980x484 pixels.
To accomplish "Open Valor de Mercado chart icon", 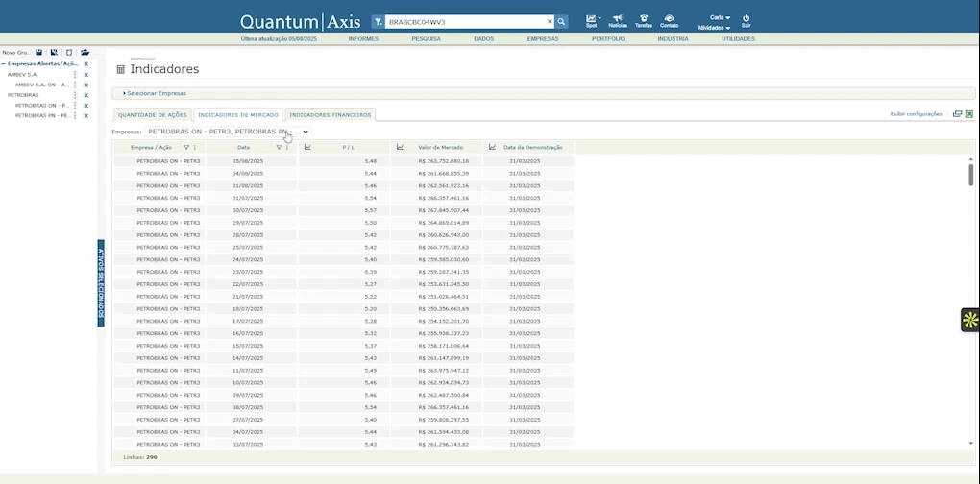I will pos(400,147).
